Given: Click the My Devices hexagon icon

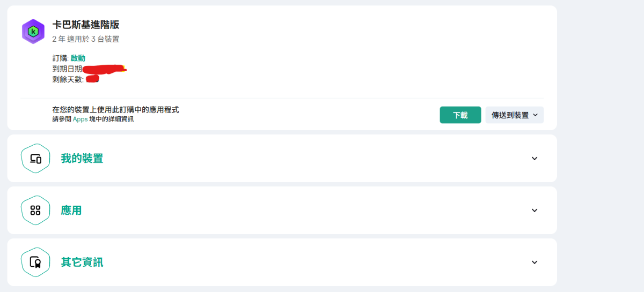Looking at the screenshot, I should 35,159.
